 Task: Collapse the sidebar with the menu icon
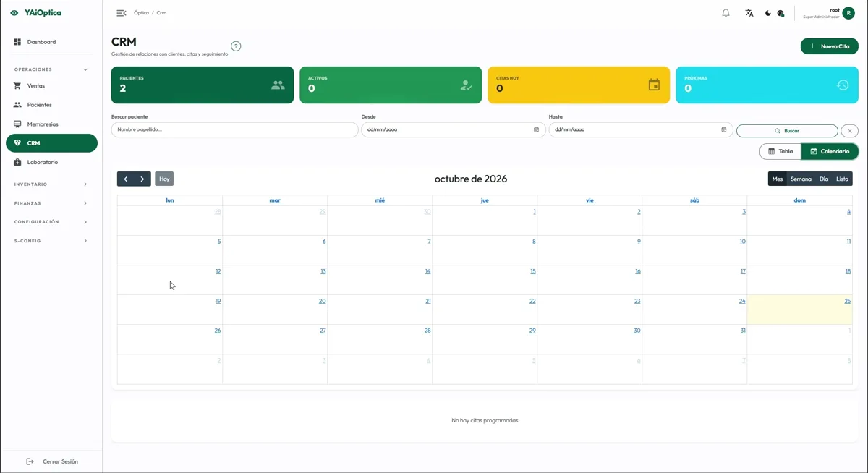coord(122,13)
